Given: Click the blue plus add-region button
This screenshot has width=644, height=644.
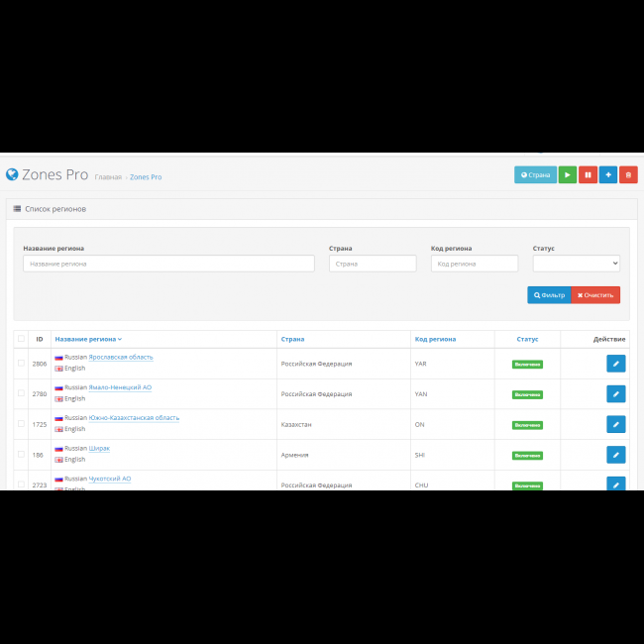Looking at the screenshot, I should coord(608,174).
